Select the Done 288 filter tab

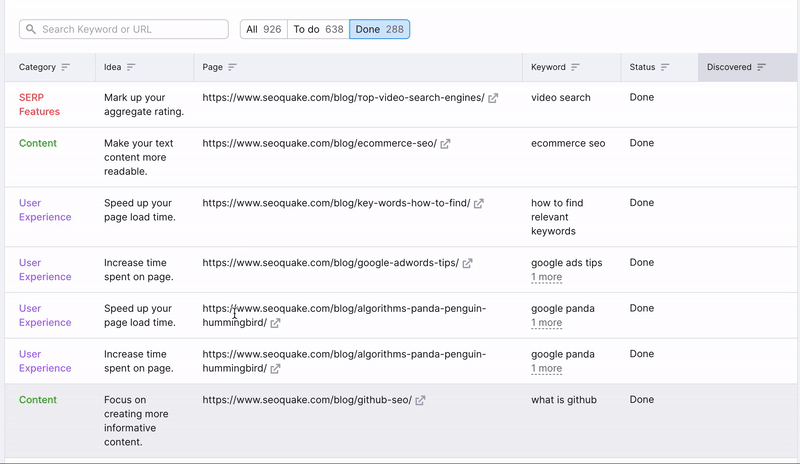click(x=379, y=29)
